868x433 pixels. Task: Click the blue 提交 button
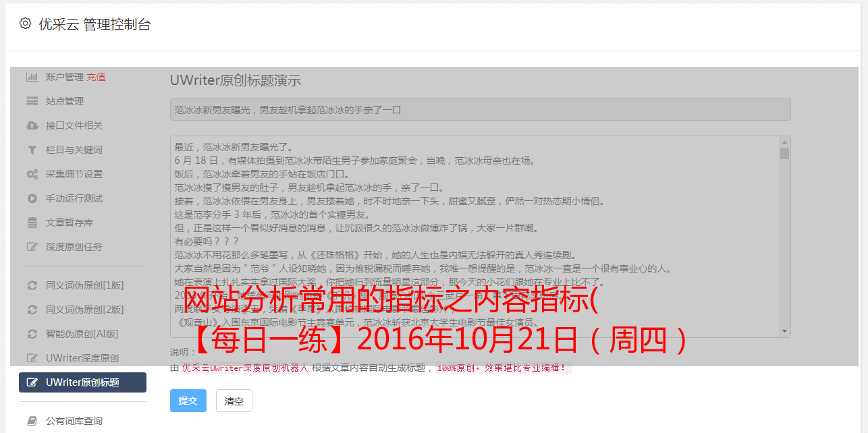point(188,401)
